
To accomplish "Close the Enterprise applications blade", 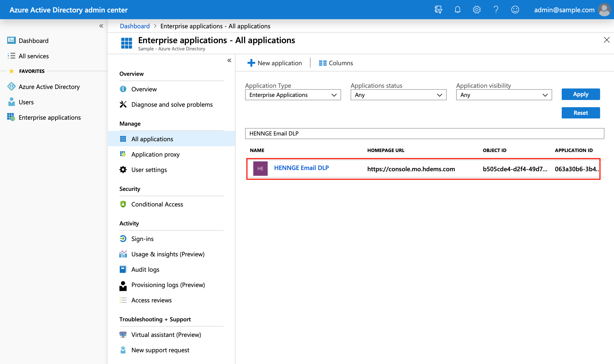I will (x=606, y=40).
